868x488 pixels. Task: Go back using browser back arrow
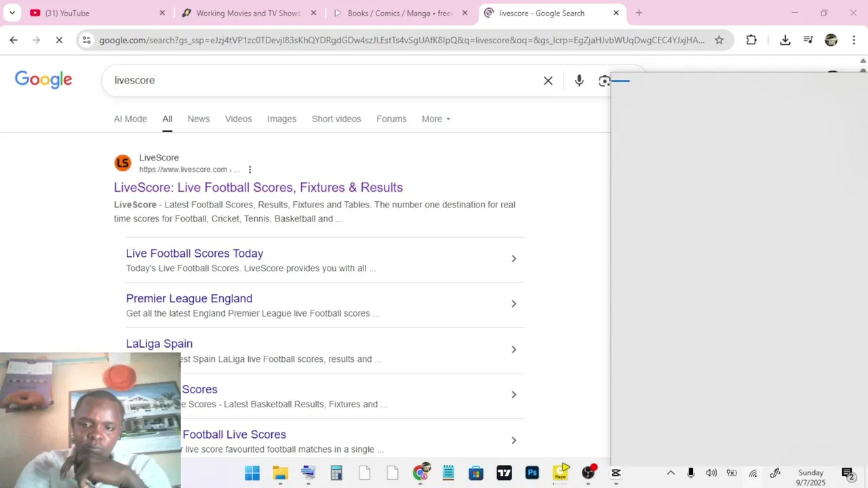pos(14,40)
